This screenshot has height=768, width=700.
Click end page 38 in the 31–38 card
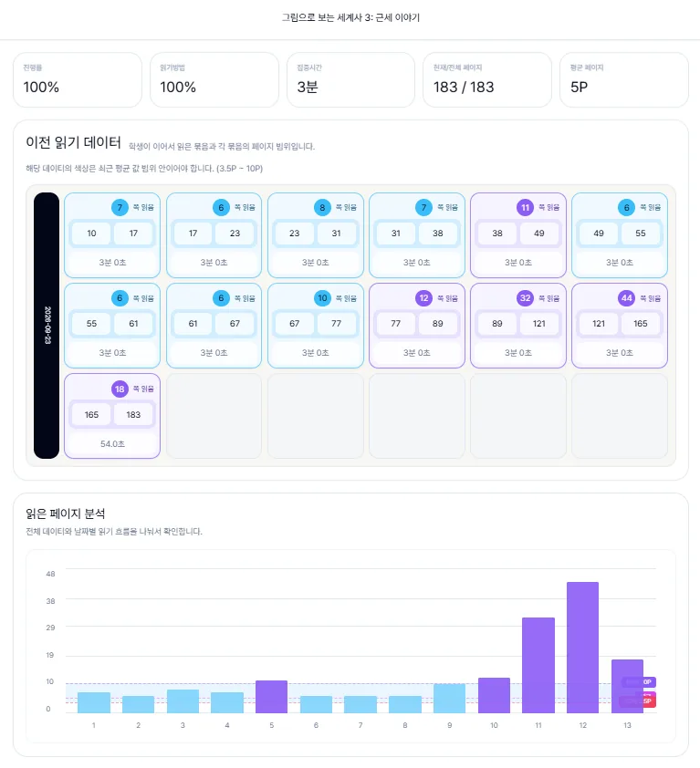(438, 234)
